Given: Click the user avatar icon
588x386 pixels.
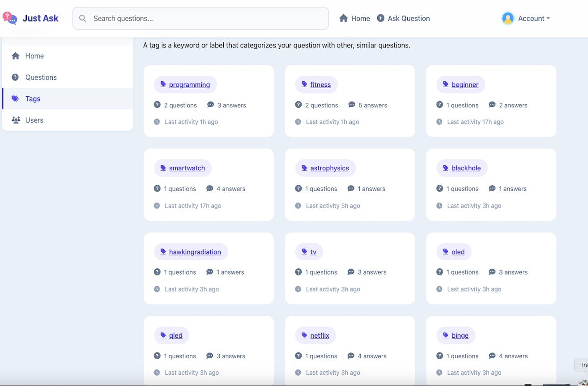Looking at the screenshot, I should coord(508,18).
